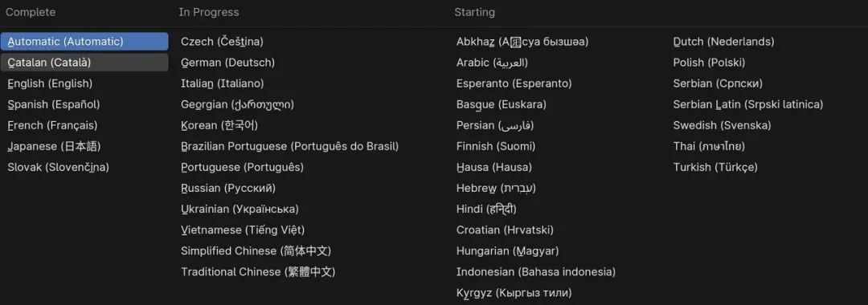Select Turkish (Türkçe) language
This screenshot has height=305, width=868.
click(715, 168)
